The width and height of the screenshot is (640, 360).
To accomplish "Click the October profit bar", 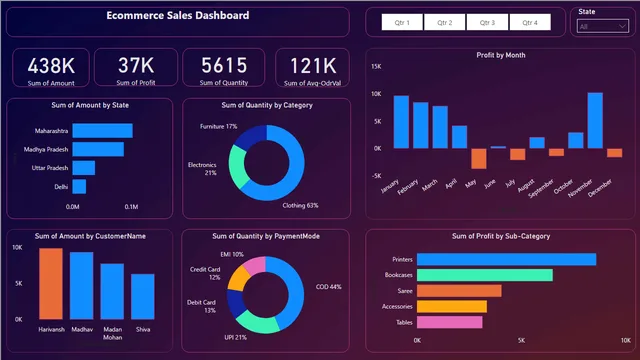I will pyautogui.click(x=576, y=140).
